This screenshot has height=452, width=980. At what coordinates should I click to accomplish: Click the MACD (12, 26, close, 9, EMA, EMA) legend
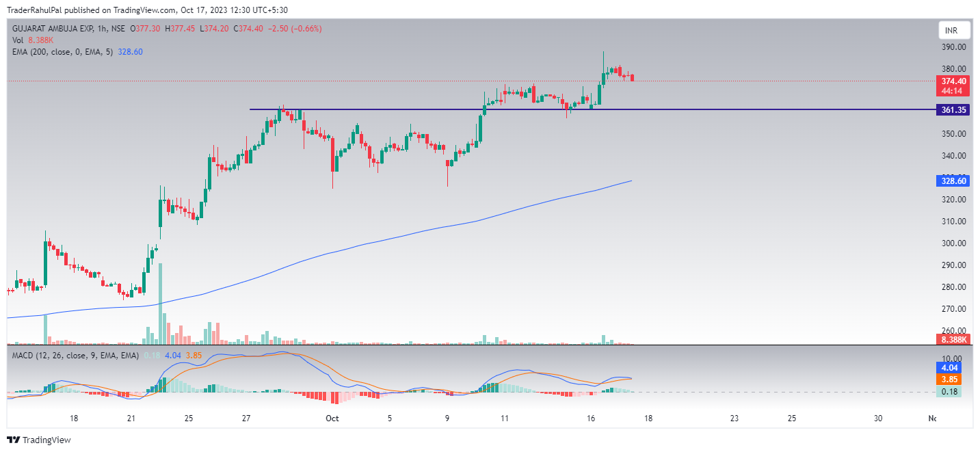(x=75, y=356)
